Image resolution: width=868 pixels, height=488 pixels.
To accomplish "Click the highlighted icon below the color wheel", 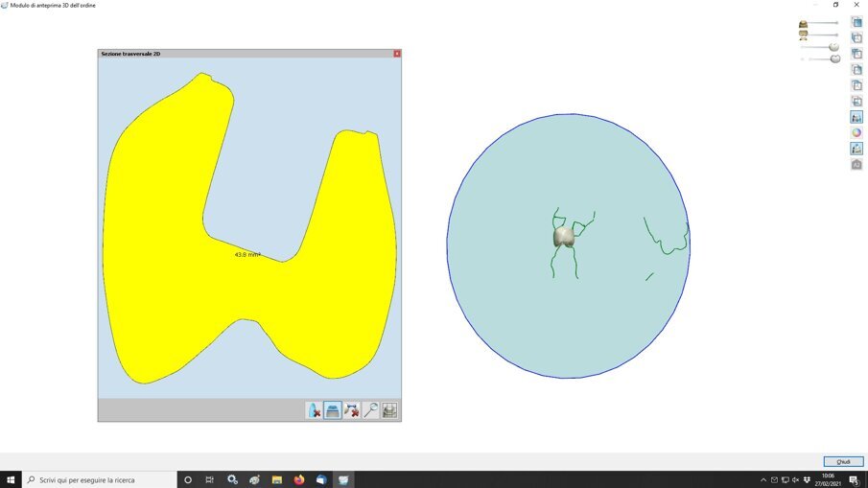I will point(856,149).
